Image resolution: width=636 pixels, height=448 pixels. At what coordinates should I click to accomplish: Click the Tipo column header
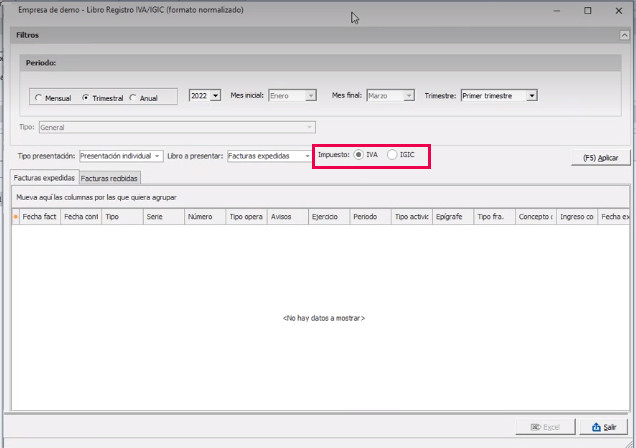(122, 217)
